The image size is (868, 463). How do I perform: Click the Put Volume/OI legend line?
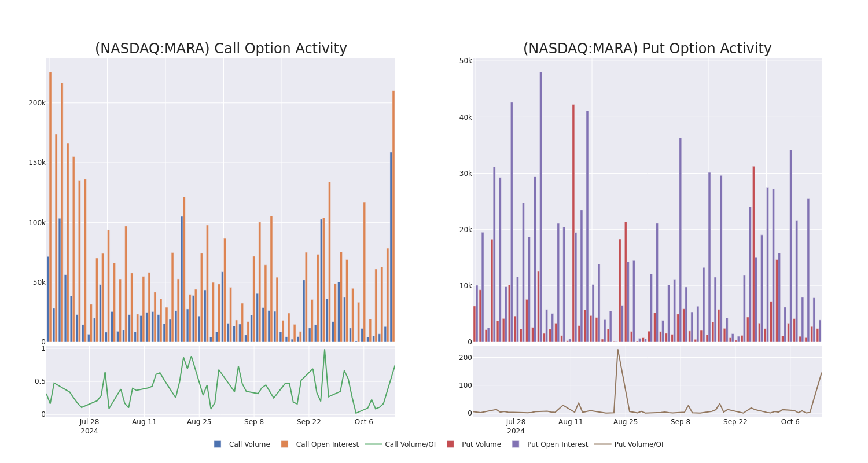603,444
